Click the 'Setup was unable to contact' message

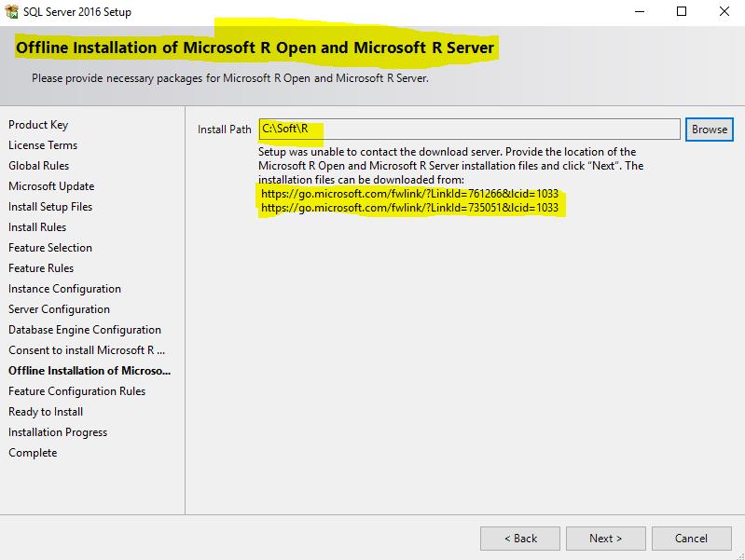(451, 165)
